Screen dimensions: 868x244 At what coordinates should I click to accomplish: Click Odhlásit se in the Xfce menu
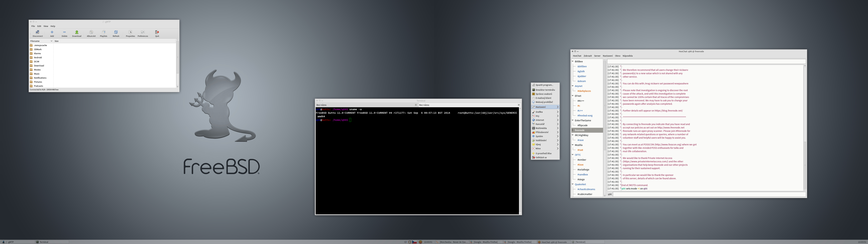[545, 157]
